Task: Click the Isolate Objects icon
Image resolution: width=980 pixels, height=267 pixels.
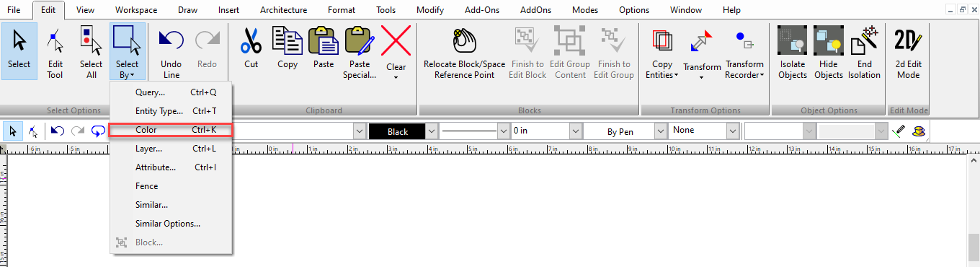Action: pos(793,41)
